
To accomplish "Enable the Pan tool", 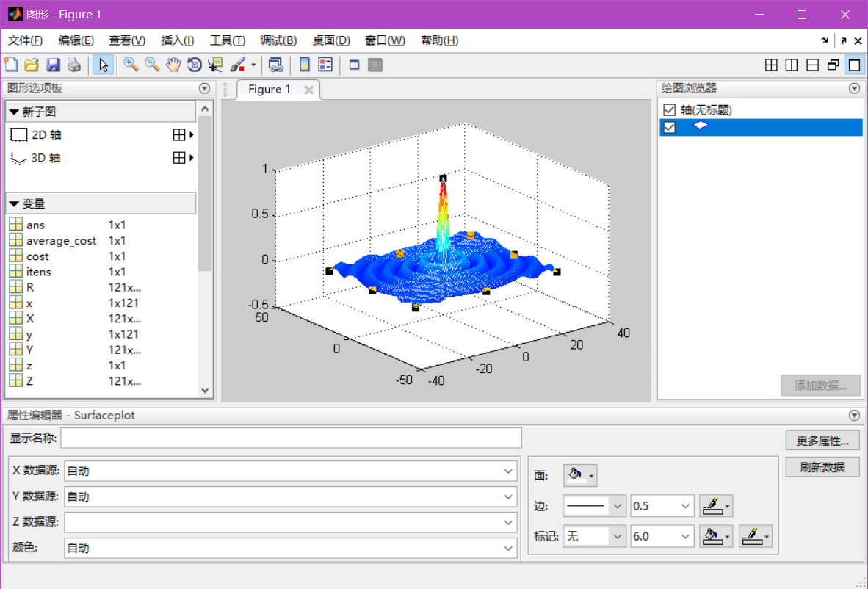I will pyautogui.click(x=173, y=65).
